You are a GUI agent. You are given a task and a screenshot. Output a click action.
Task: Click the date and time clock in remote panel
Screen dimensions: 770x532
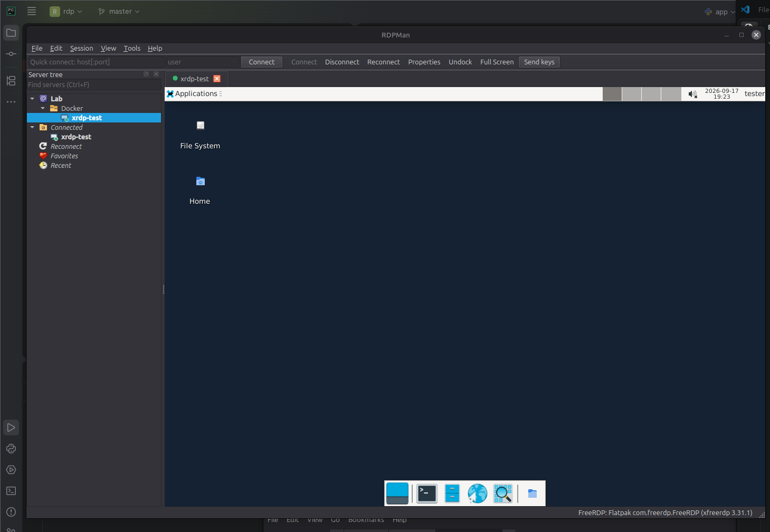[x=721, y=94]
